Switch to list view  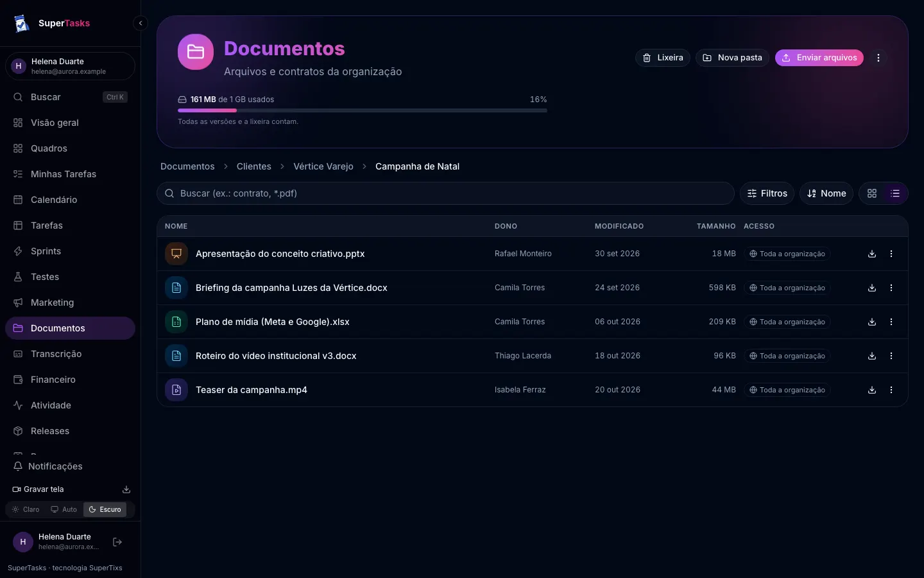pyautogui.click(x=895, y=193)
